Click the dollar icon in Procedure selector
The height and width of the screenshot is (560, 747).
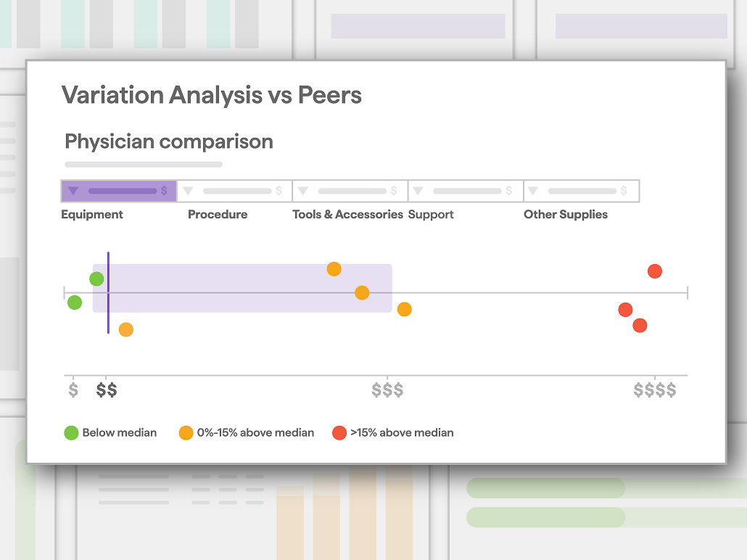click(278, 191)
